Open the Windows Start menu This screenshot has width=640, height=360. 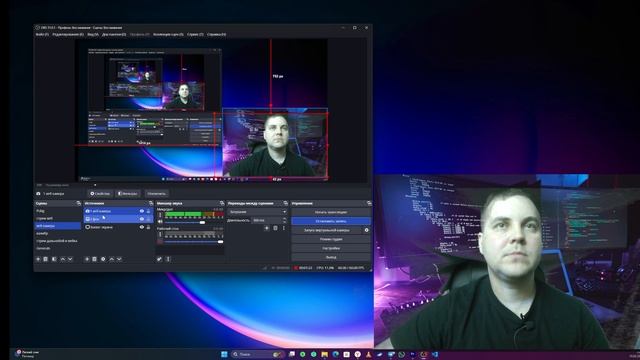tap(224, 354)
